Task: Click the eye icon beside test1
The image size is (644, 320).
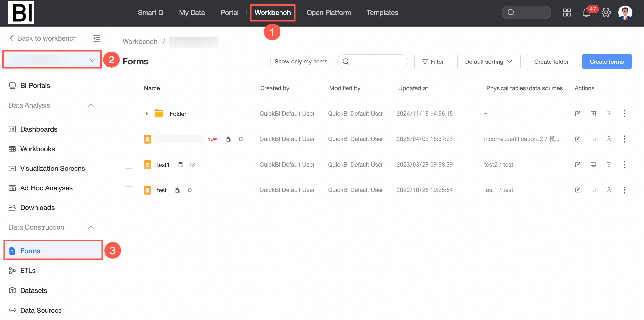Action: point(193,165)
